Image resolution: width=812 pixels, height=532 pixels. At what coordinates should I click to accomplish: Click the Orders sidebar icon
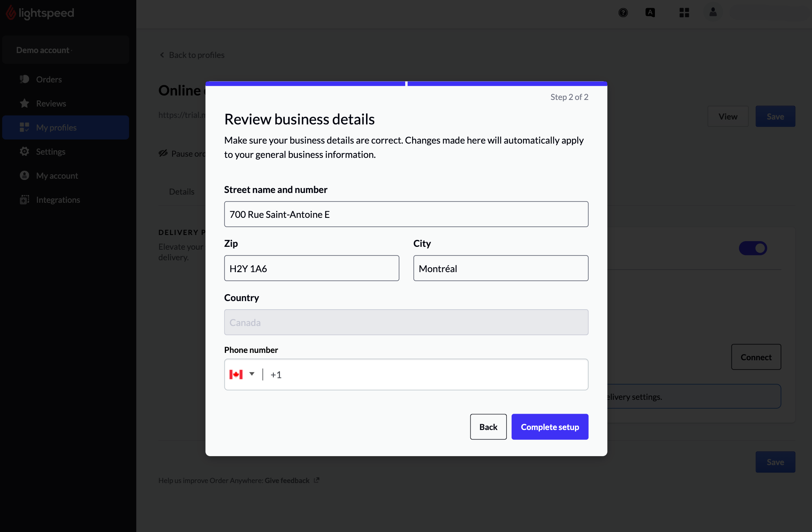pyautogui.click(x=24, y=79)
